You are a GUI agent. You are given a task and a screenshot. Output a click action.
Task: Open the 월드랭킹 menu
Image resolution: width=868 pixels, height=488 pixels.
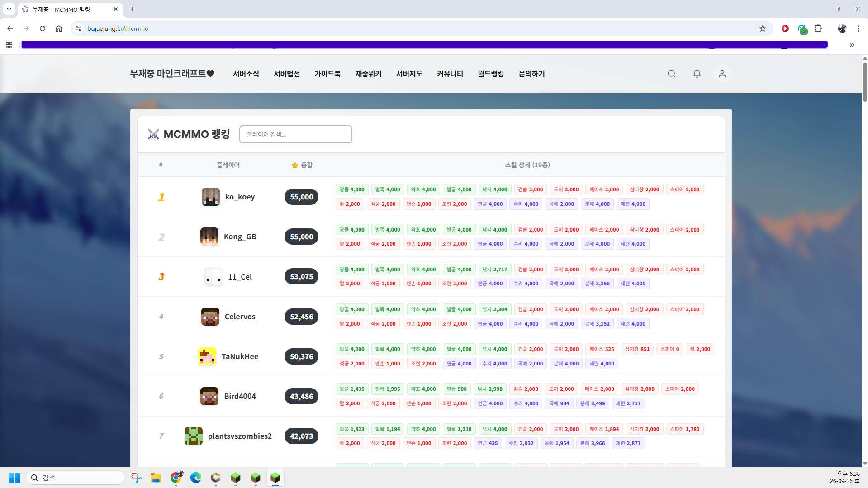pyautogui.click(x=491, y=74)
